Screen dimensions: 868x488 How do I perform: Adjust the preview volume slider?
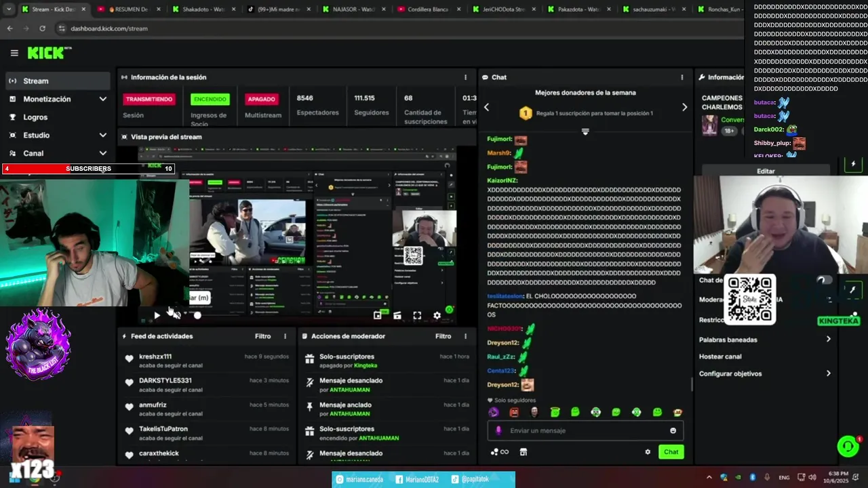(197, 315)
